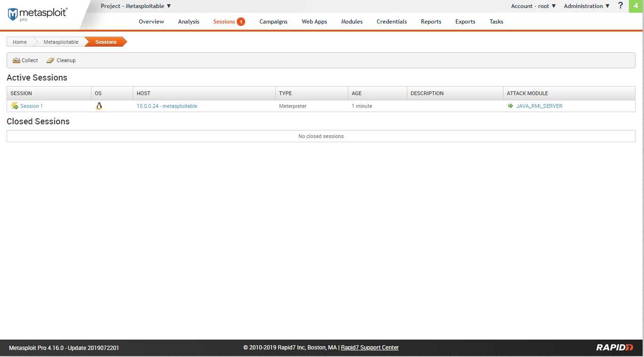Image resolution: width=644 pixels, height=357 pixels.
Task: Click the Metasploit Pro logo
Action: click(37, 14)
